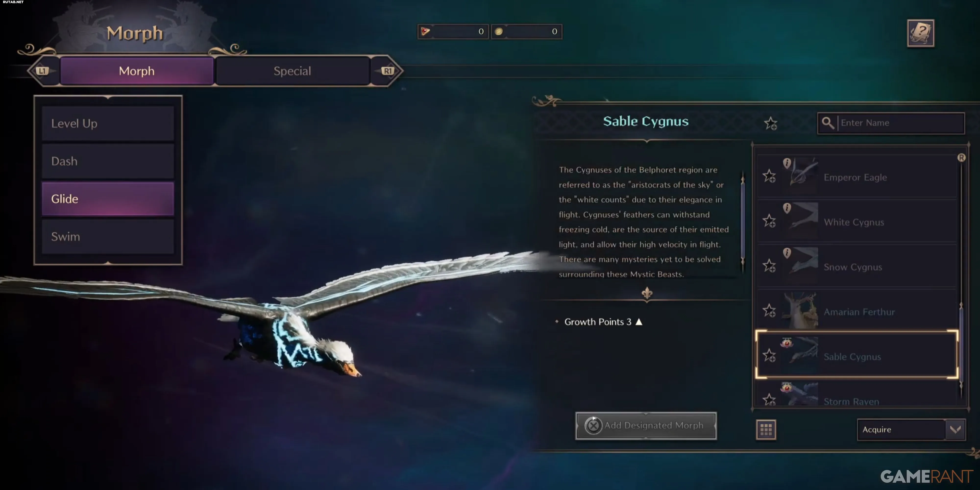Expand Growth Points 3 triangle
This screenshot has height=490, width=980.
point(639,322)
